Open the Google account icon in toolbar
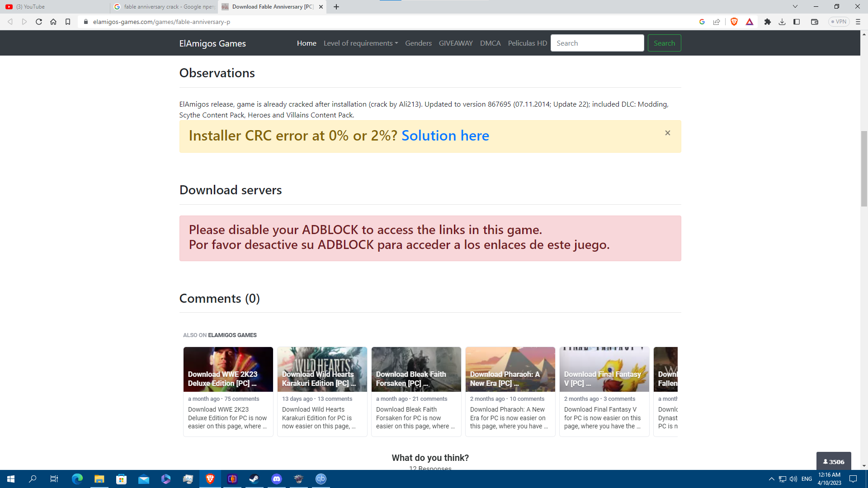The height and width of the screenshot is (488, 868). [702, 21]
